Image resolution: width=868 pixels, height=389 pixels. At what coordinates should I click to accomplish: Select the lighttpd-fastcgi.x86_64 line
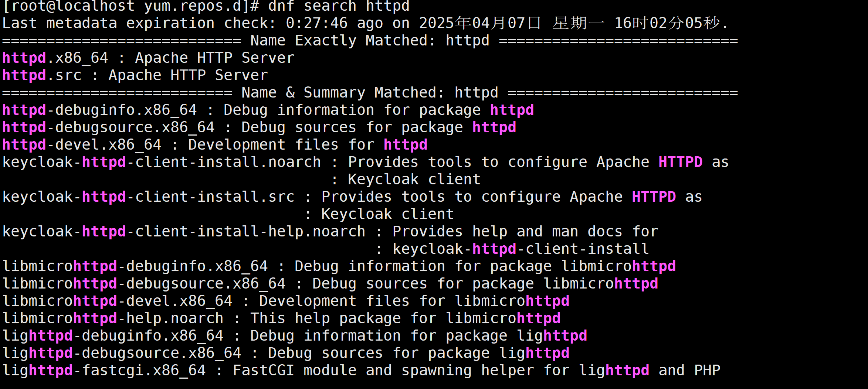click(x=361, y=371)
